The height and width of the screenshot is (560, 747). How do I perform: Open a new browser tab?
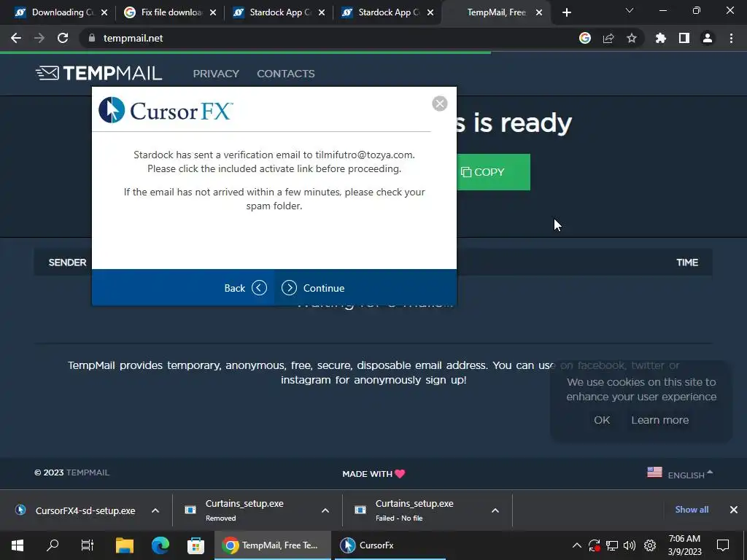(566, 12)
